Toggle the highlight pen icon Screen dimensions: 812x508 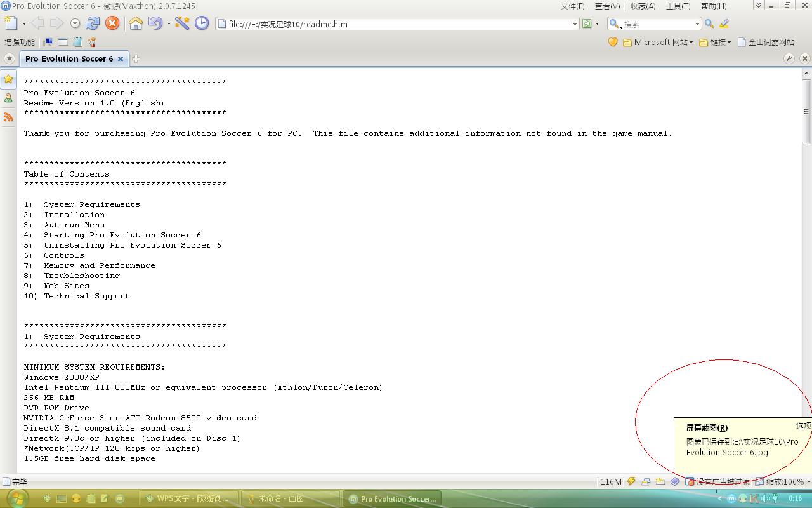pos(724,24)
